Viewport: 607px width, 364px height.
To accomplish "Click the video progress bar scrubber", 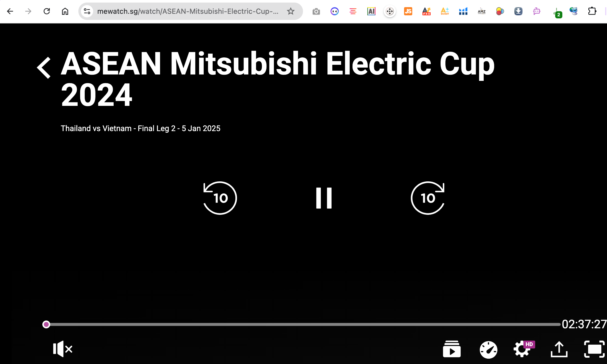I will click(x=46, y=324).
